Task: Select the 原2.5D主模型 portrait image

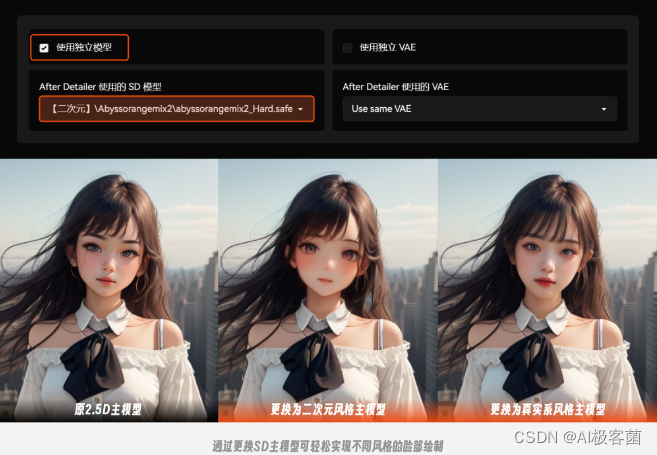Action: pos(109,290)
